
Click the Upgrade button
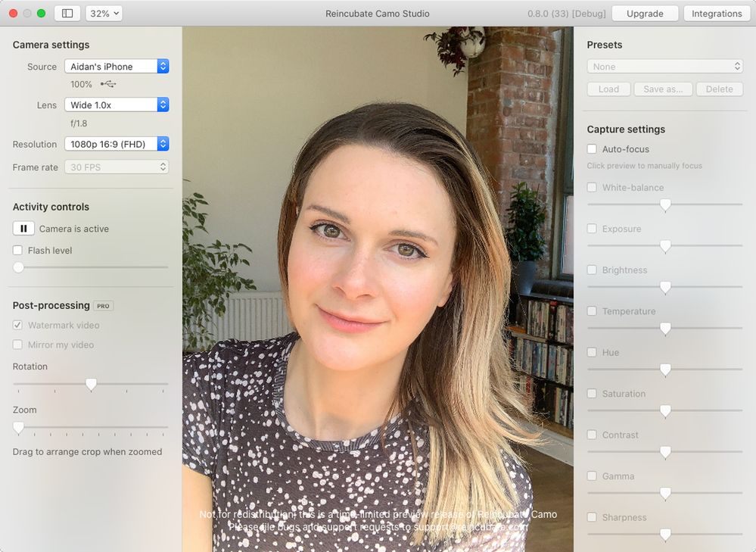pos(645,14)
